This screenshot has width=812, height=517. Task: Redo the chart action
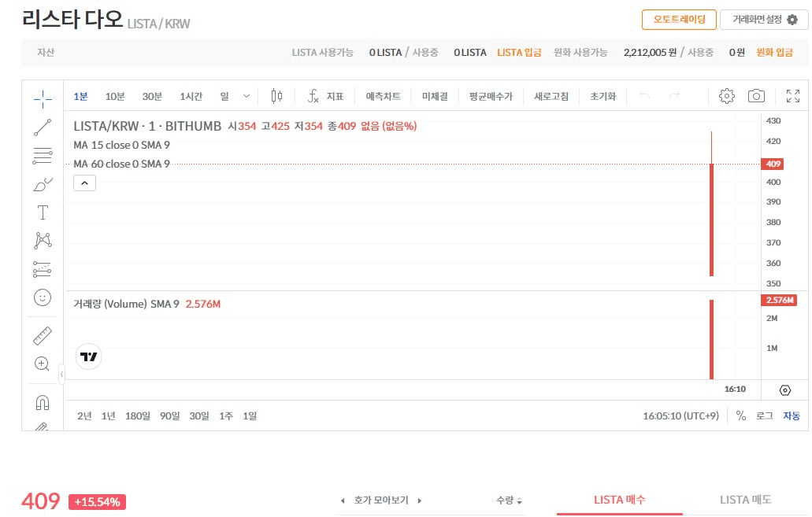(x=674, y=96)
